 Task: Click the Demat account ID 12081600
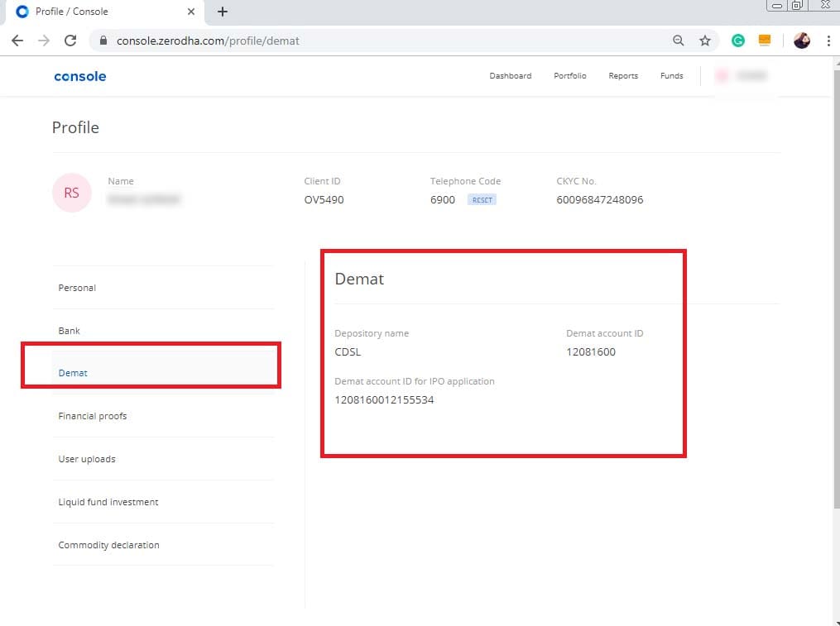[591, 351]
